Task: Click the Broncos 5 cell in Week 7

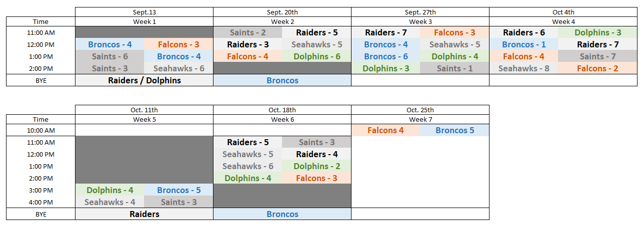Action: pos(454,130)
